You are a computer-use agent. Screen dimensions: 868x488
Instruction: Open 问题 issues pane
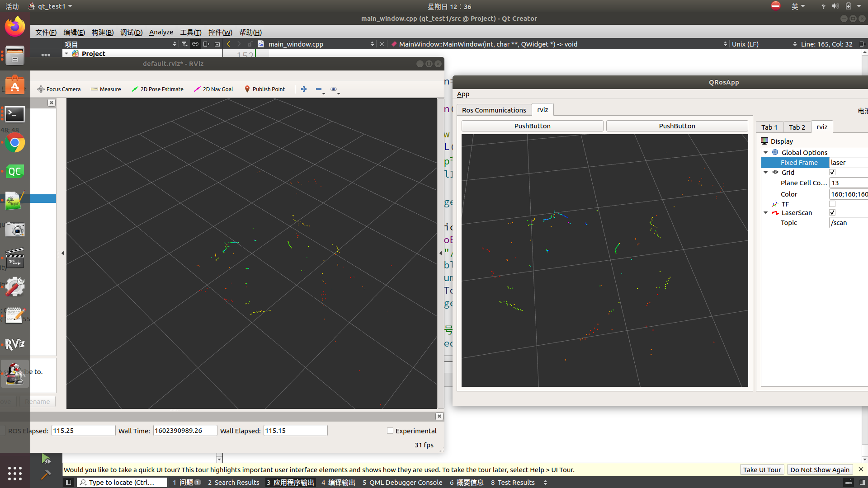point(187,482)
